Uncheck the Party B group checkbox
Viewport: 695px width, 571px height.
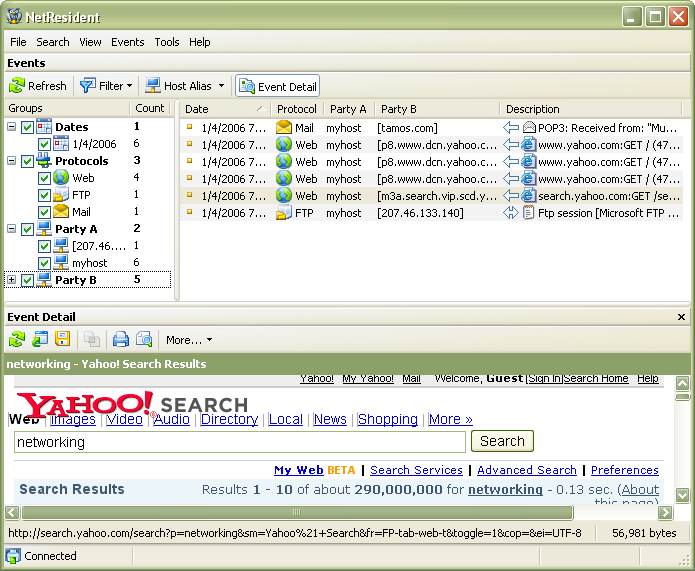click(27, 280)
